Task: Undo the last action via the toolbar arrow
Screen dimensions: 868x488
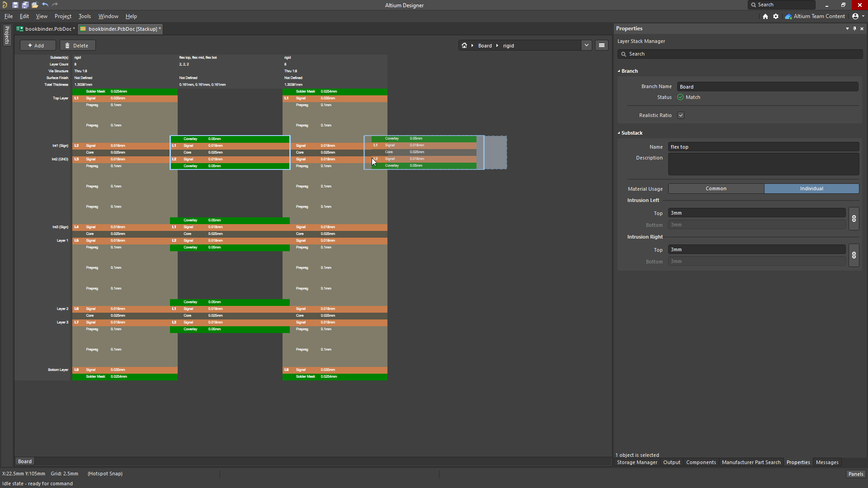Action: (45, 5)
